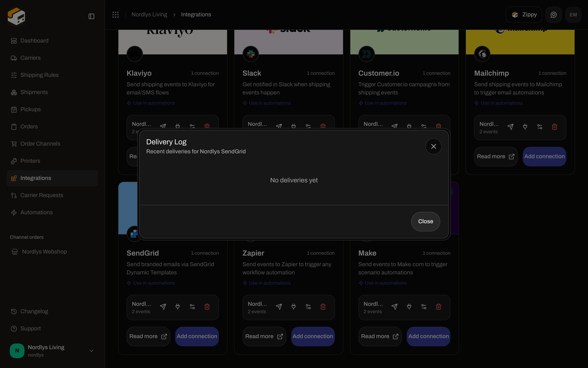Add connection for Mailchimp
The width and height of the screenshot is (588, 368).
tap(544, 156)
